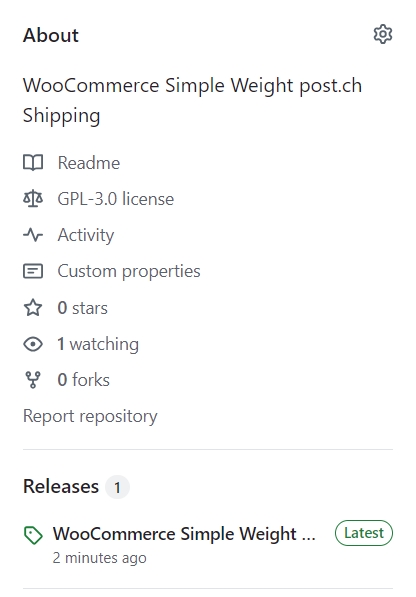
Task: Open the Readme link
Action: (89, 163)
